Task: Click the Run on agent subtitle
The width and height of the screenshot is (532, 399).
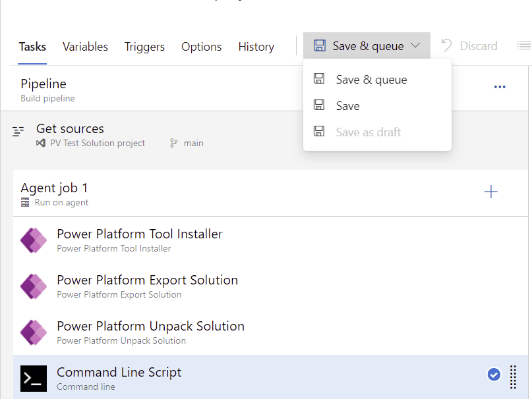Action: (61, 202)
